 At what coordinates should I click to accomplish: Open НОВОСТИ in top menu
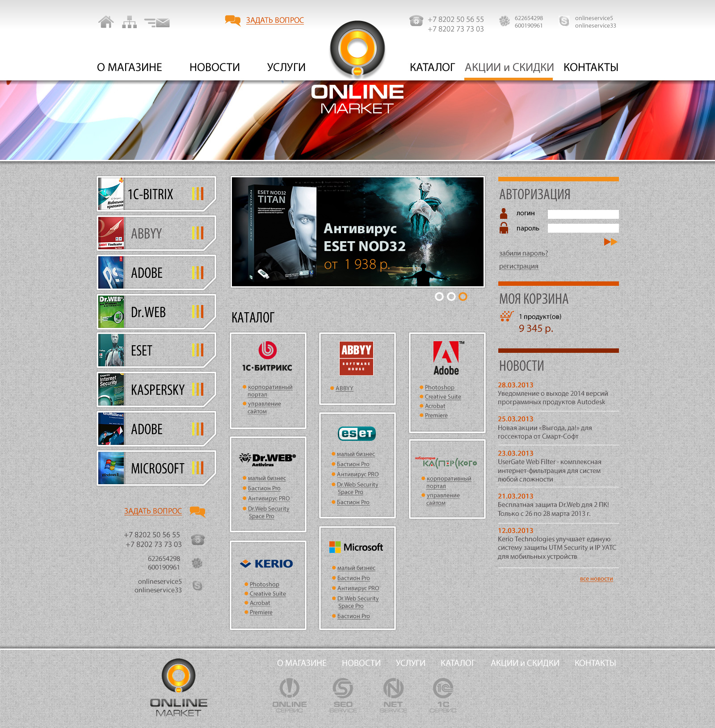point(214,67)
